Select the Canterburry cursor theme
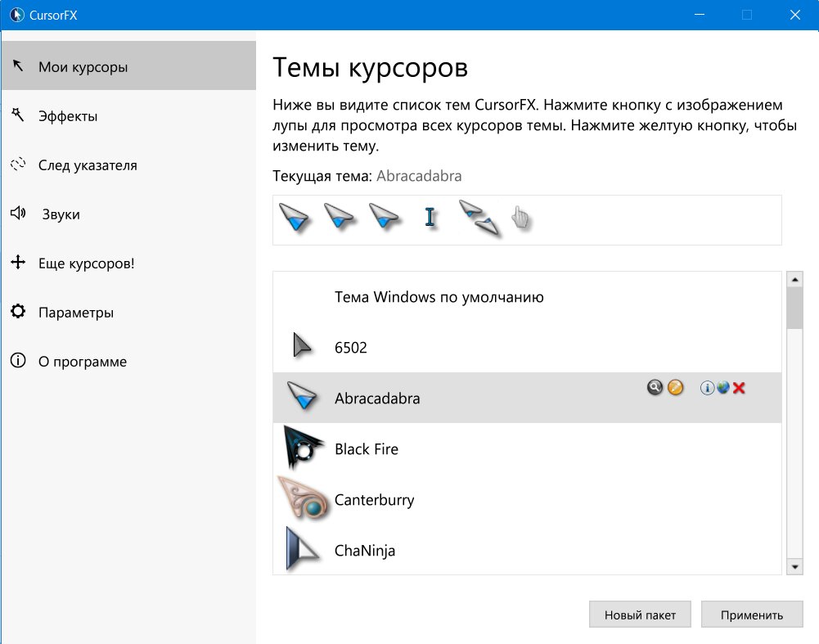This screenshot has width=819, height=644. point(527,499)
